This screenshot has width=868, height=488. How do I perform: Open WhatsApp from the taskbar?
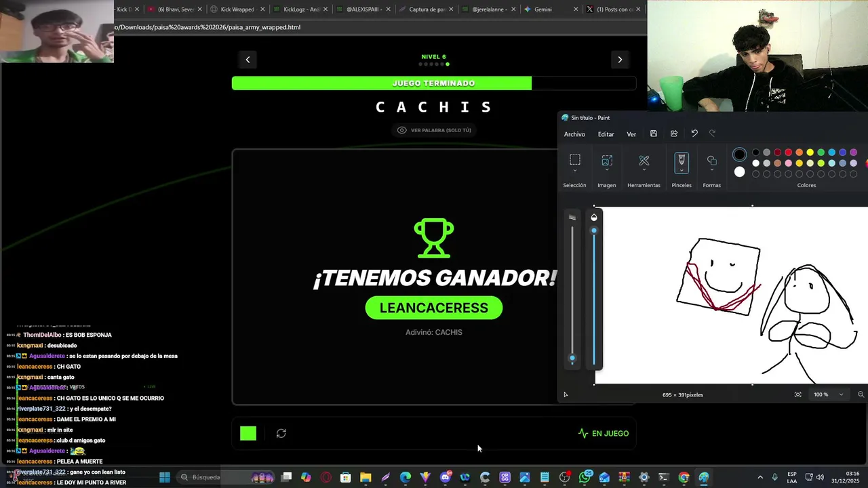585,477
